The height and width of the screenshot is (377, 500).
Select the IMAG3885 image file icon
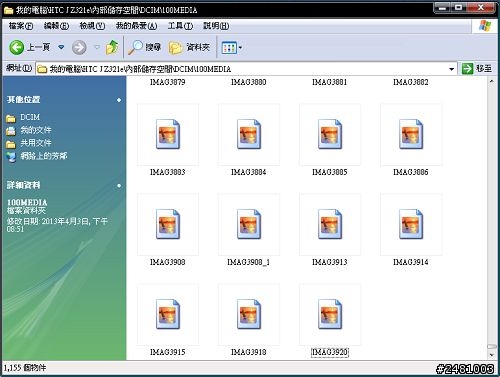pyautogui.click(x=330, y=134)
